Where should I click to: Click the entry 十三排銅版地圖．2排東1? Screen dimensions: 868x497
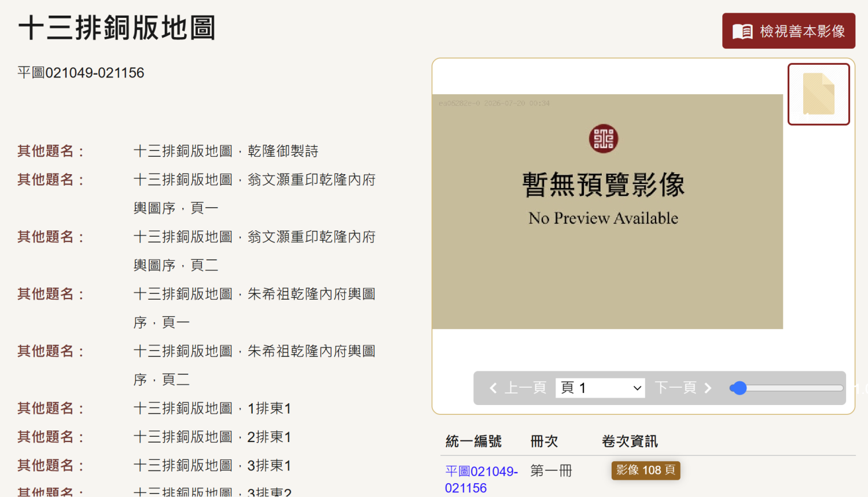(212, 437)
